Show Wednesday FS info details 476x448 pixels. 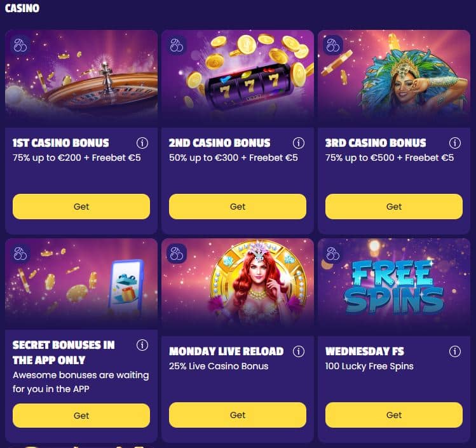455,351
